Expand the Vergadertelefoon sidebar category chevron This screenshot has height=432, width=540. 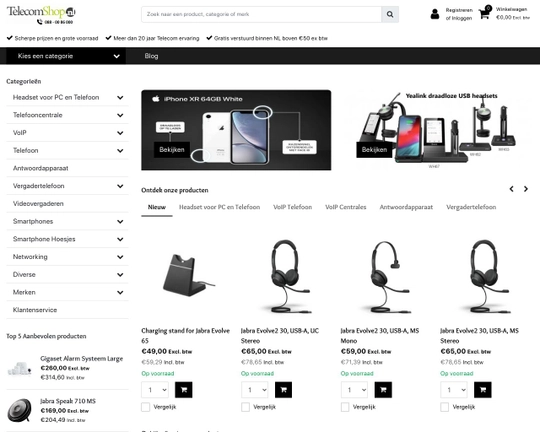pos(120,186)
